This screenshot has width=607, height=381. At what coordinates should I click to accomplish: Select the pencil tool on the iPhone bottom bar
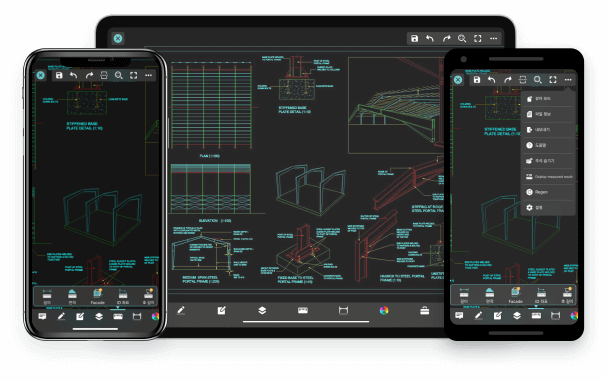61,316
